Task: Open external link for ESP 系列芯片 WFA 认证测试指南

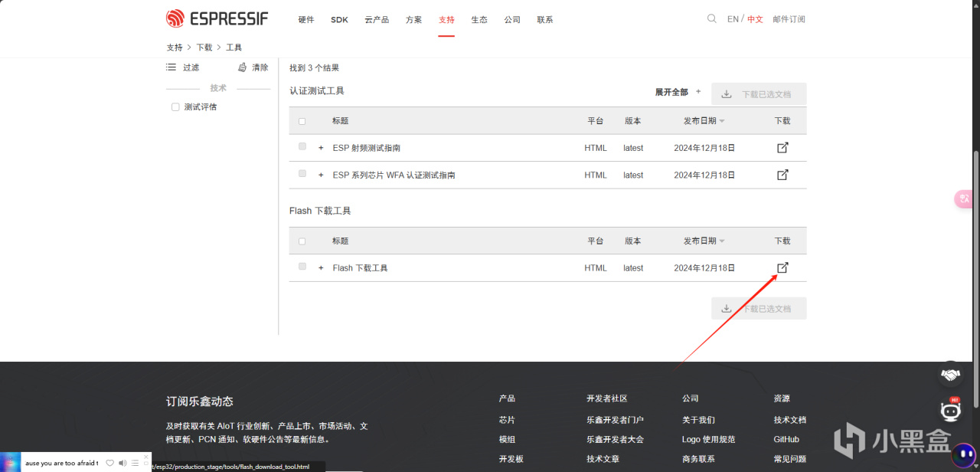Action: coord(782,175)
